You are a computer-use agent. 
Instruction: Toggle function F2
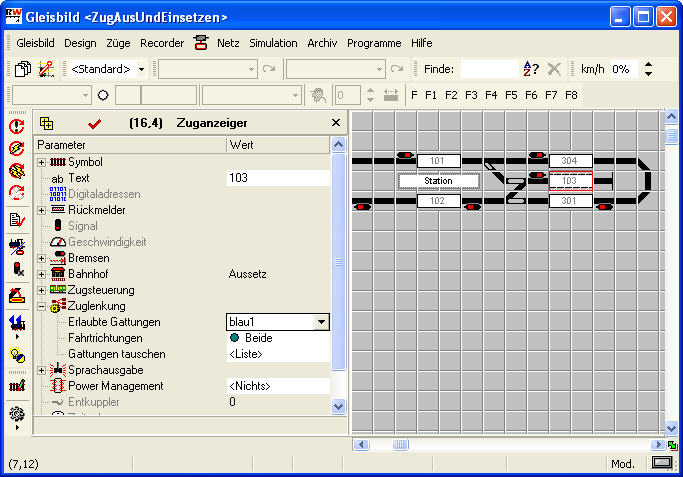point(451,95)
